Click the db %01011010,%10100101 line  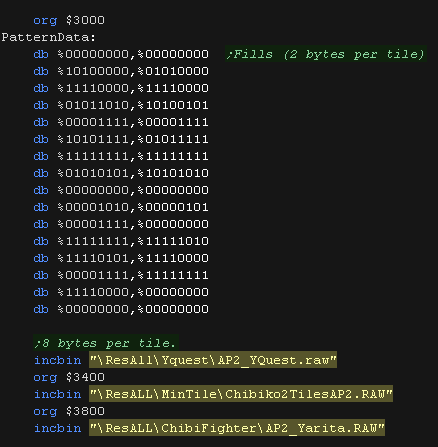pyautogui.click(x=121, y=105)
